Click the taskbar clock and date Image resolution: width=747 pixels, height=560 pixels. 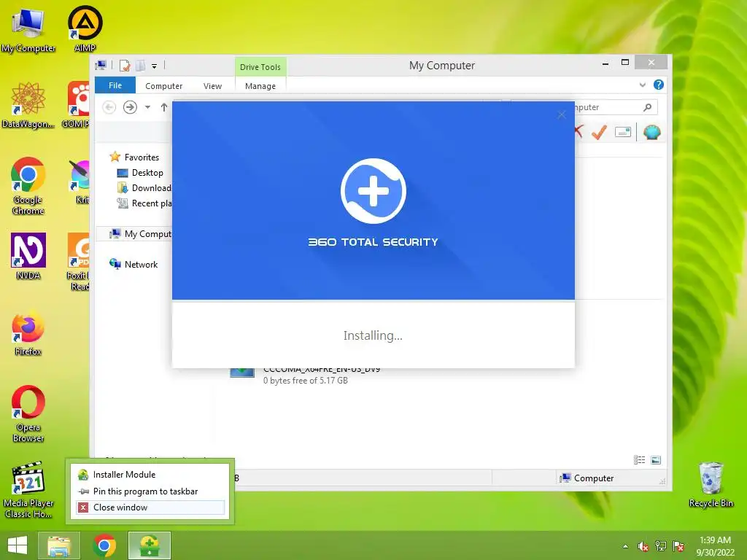pos(715,546)
